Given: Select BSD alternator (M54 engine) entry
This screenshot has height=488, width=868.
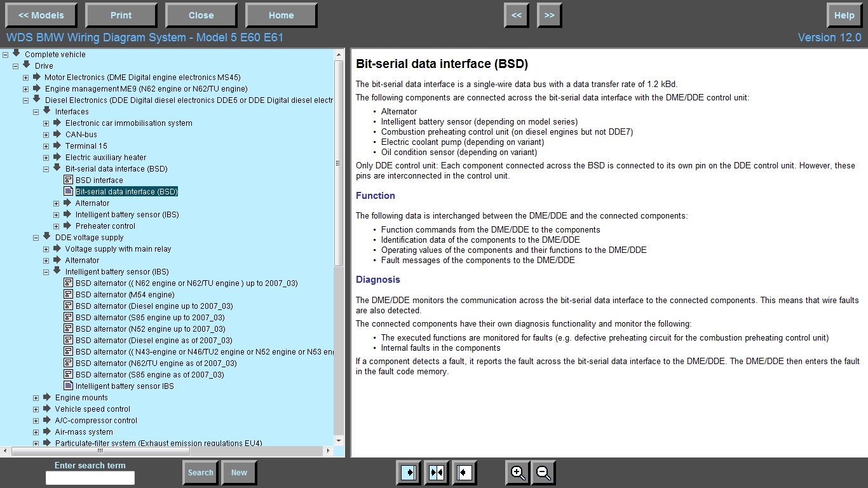Looking at the screenshot, I should coord(125,295).
